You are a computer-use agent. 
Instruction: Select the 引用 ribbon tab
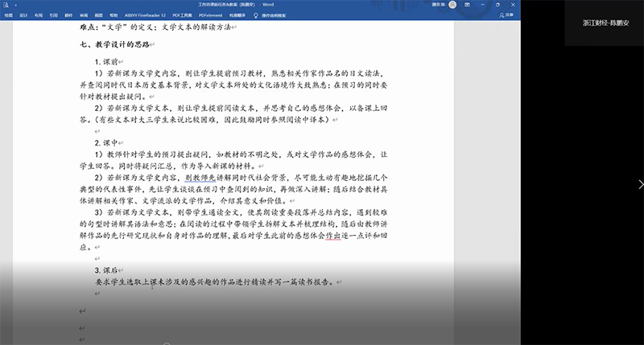(x=52, y=14)
